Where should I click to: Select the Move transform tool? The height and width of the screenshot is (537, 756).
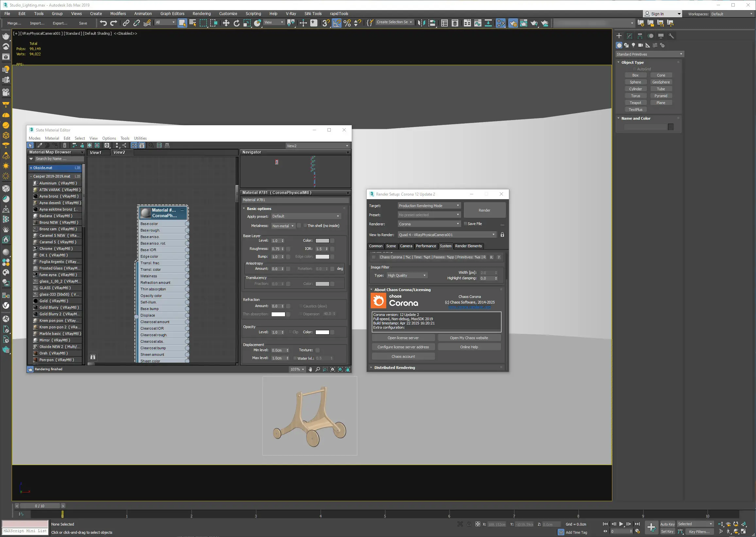click(226, 23)
